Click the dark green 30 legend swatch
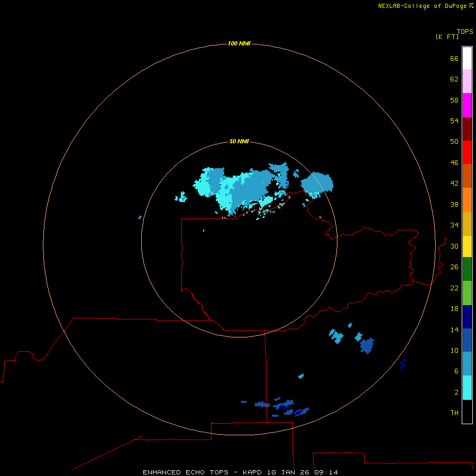 pos(467,269)
